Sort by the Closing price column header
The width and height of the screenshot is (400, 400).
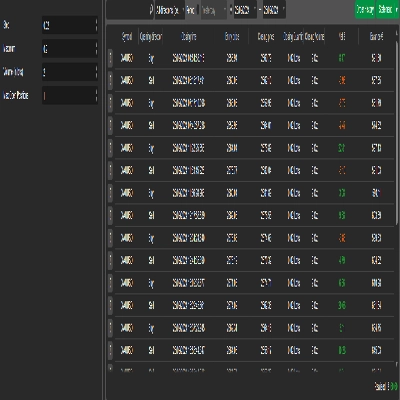coord(266,36)
